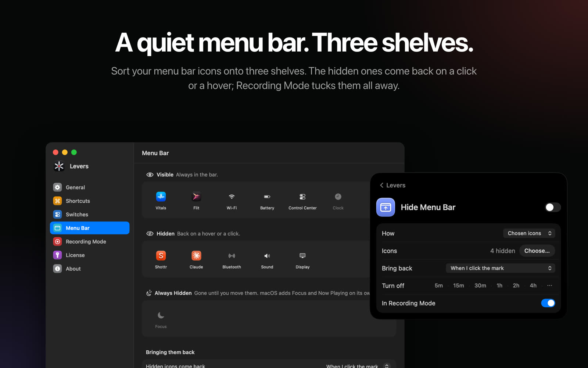Select Menu Bar in the sidebar

(90, 228)
